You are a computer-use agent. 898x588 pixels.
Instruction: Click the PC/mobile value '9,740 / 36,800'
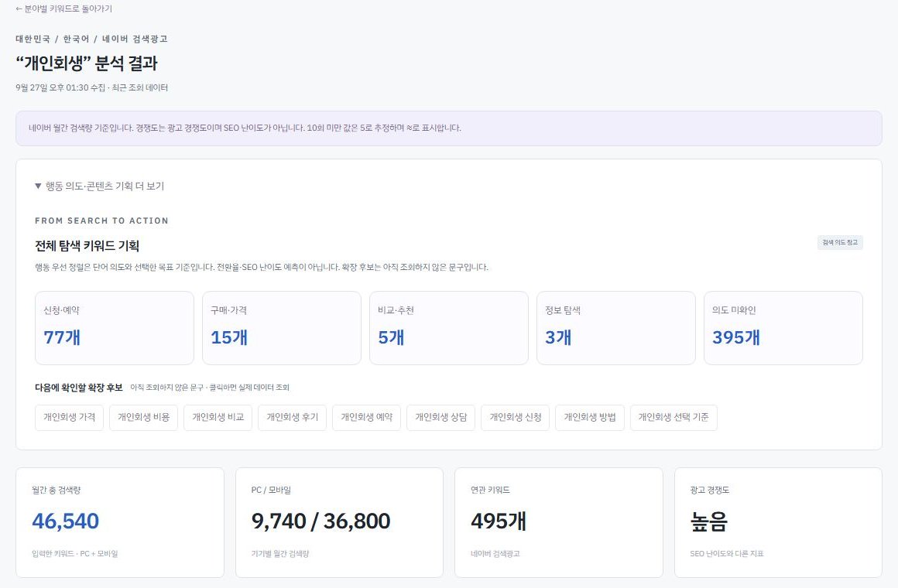tap(320, 521)
